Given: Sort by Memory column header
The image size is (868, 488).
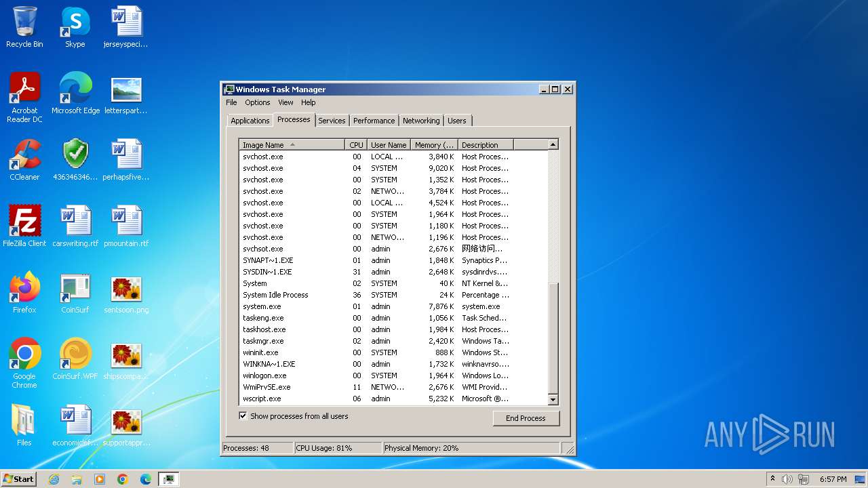Looking at the screenshot, I should click(x=435, y=145).
